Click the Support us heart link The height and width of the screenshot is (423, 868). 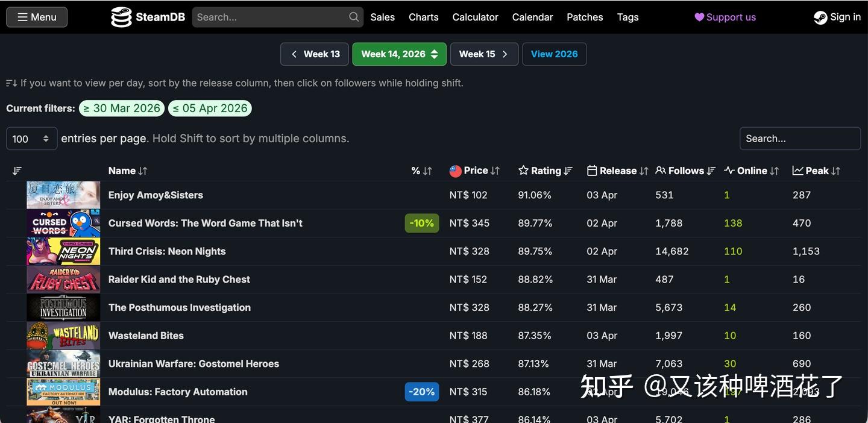(x=725, y=17)
